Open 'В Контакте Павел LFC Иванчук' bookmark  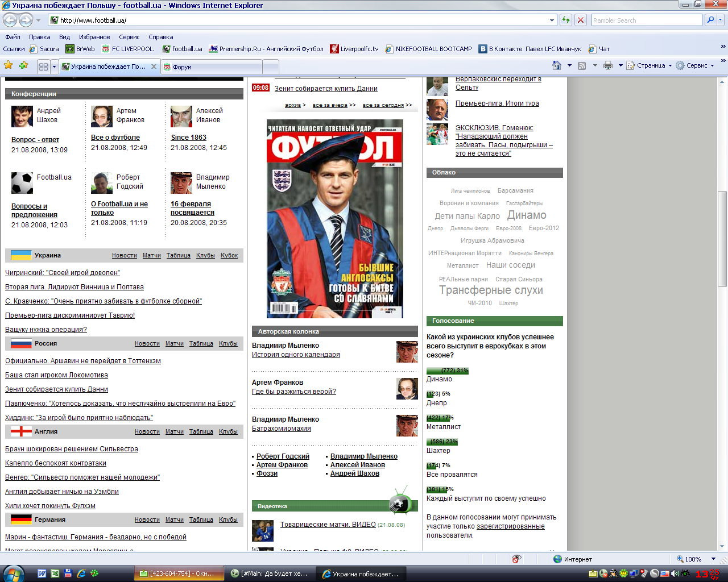pos(530,49)
